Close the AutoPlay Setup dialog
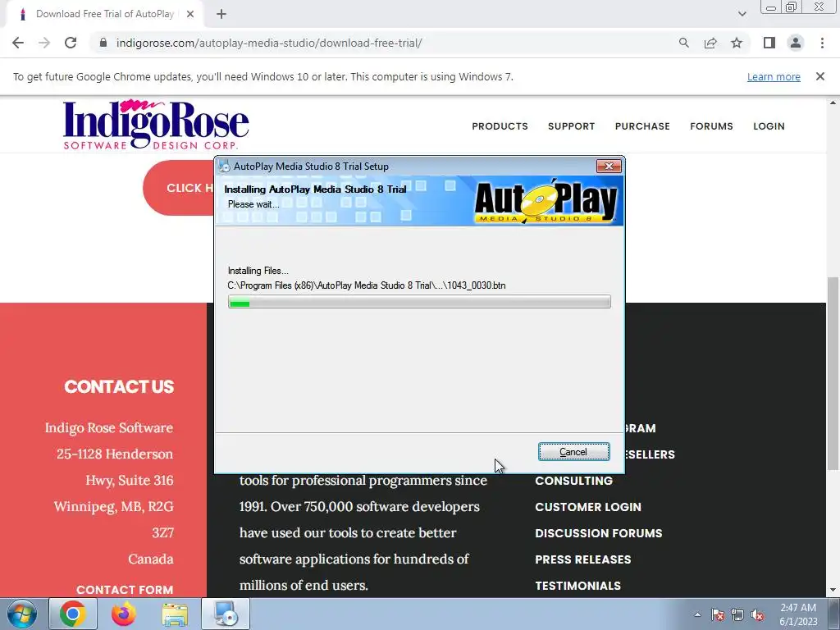 [609, 166]
